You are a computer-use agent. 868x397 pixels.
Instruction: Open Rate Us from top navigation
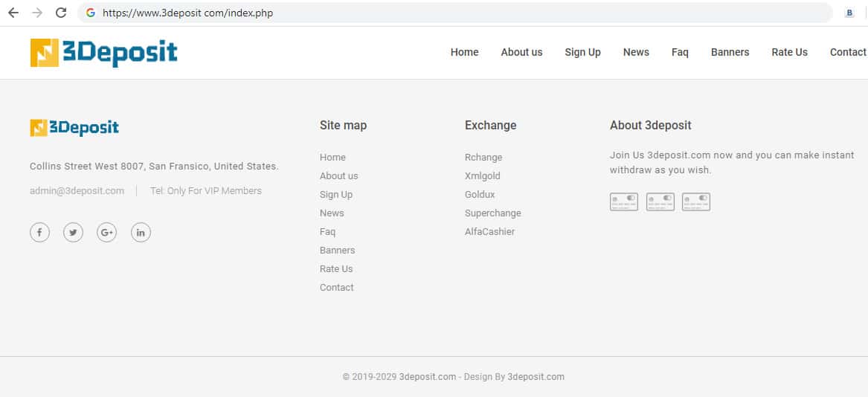click(x=789, y=52)
